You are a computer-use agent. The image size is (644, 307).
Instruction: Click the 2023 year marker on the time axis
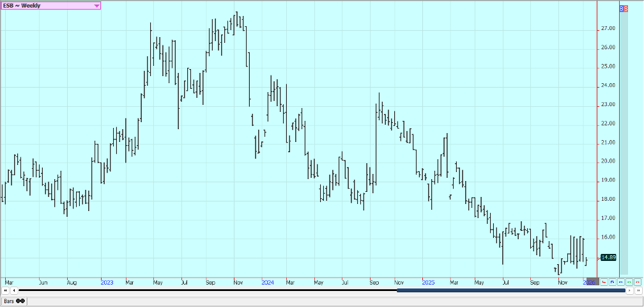pos(107,281)
